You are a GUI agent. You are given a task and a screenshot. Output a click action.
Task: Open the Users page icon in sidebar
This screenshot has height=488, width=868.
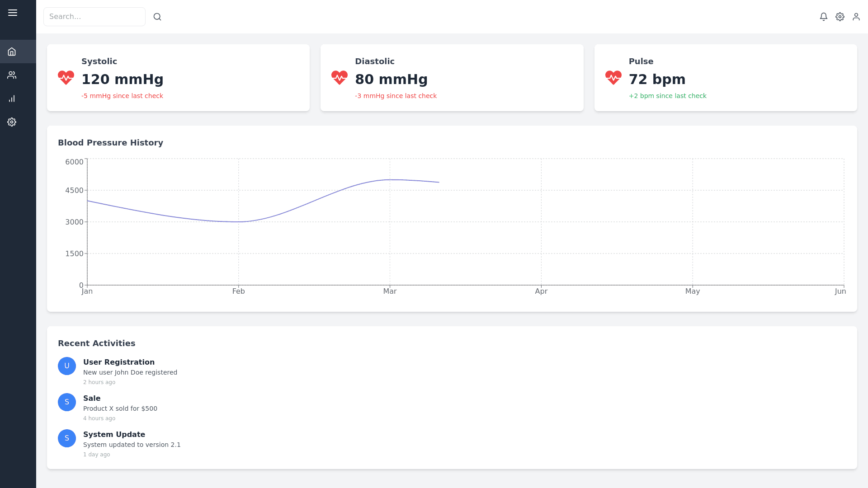(12, 75)
